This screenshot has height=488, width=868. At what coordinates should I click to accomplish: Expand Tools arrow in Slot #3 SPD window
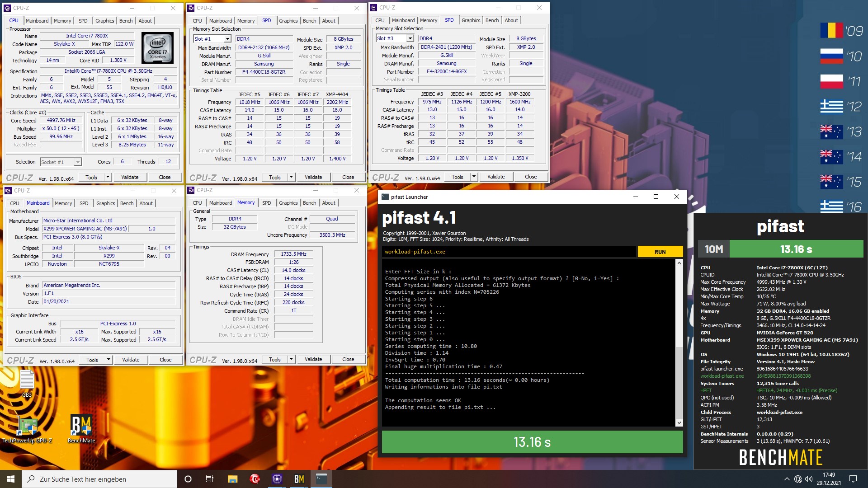pos(474,177)
